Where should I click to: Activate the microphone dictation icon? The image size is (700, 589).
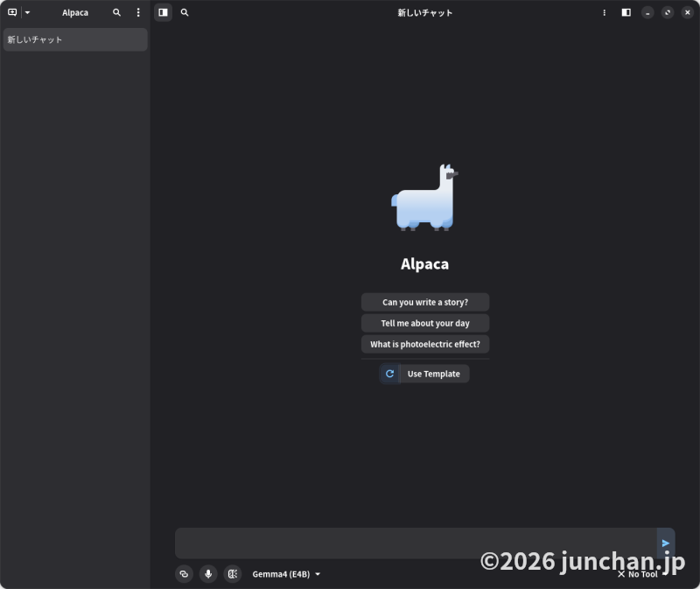pyautogui.click(x=208, y=574)
